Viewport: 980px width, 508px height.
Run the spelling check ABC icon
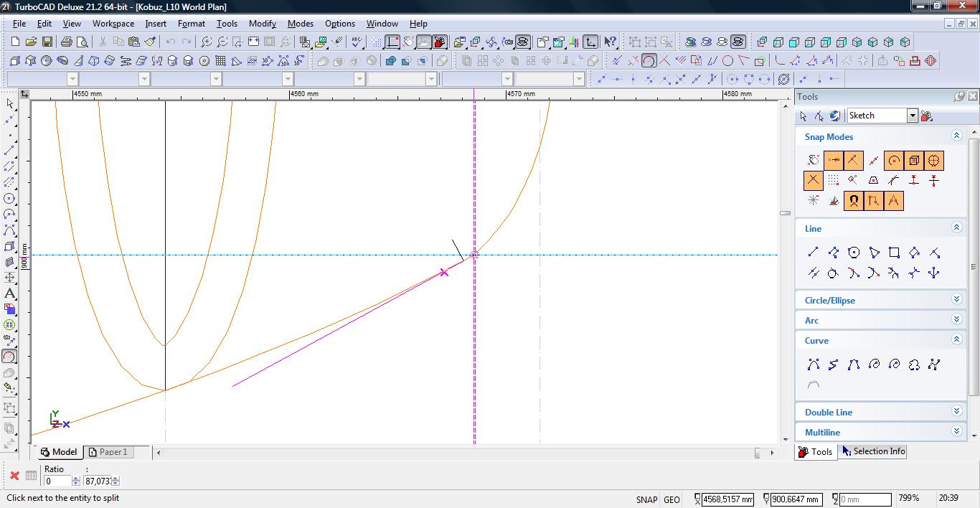(x=357, y=42)
